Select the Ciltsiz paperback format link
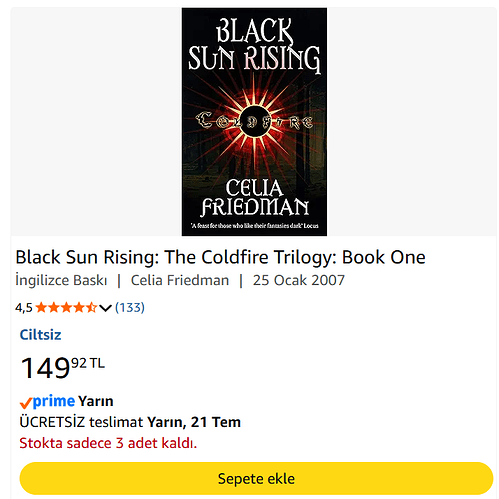The width and height of the screenshot is (499, 499). tap(40, 335)
